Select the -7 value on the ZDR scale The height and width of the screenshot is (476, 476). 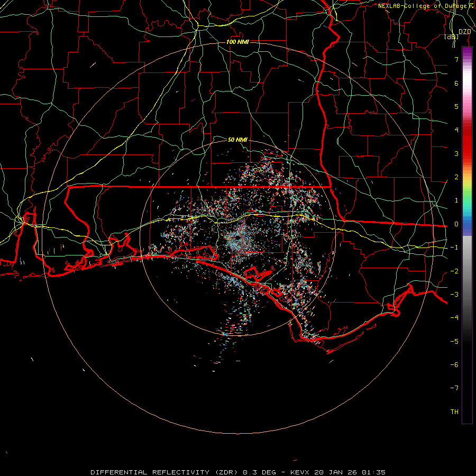(454, 388)
